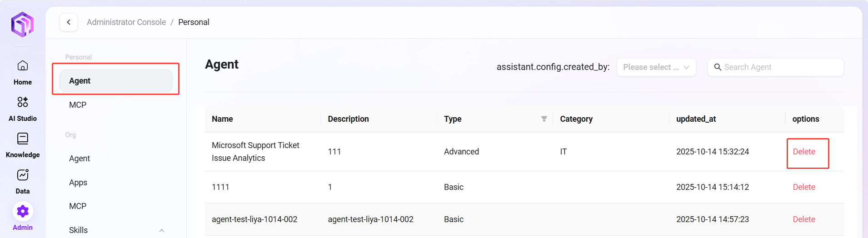868x238 pixels.
Task: Delete the agent named 1111
Action: [x=803, y=187]
